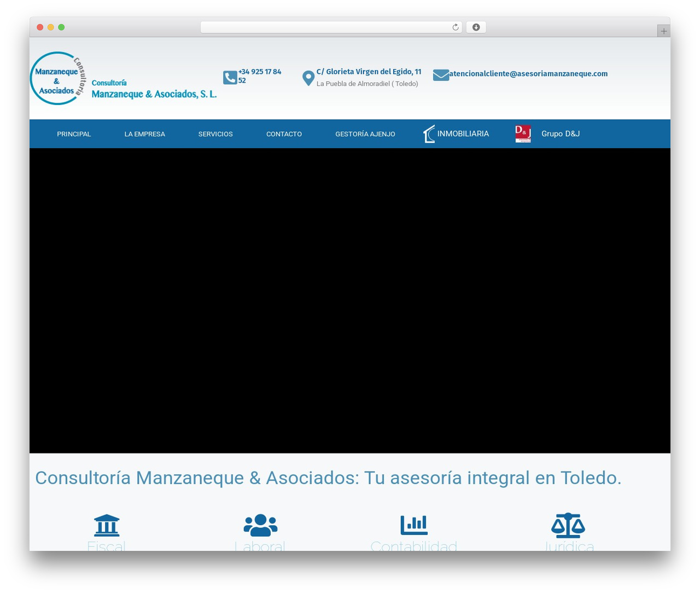Click the browser download arrow button

[x=476, y=27]
